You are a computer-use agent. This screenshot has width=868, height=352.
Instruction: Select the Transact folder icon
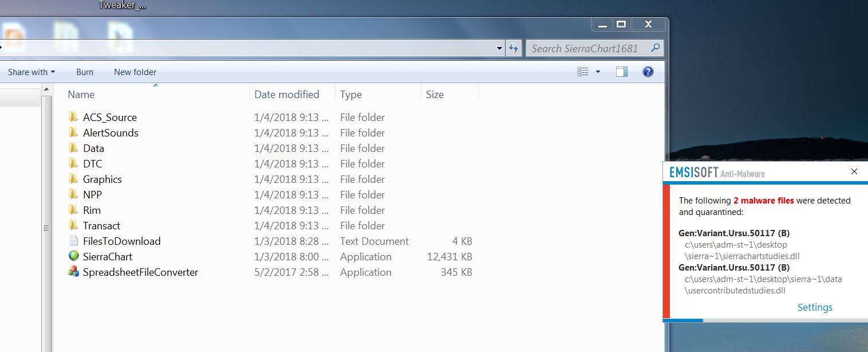73,225
